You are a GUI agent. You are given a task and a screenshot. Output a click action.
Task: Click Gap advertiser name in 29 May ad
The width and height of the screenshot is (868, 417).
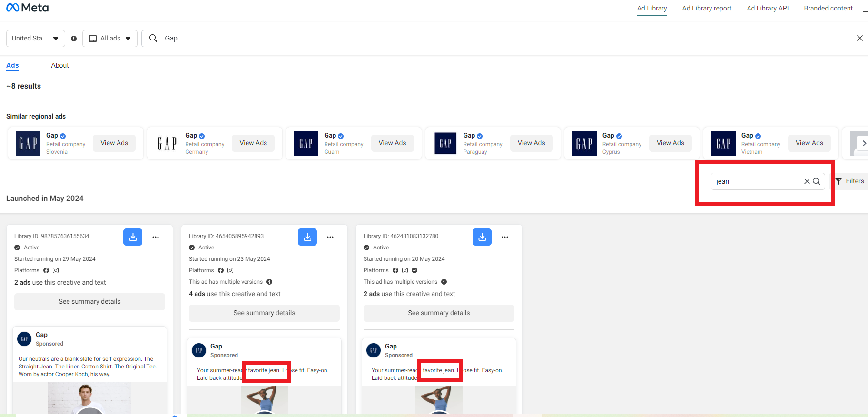(x=41, y=335)
